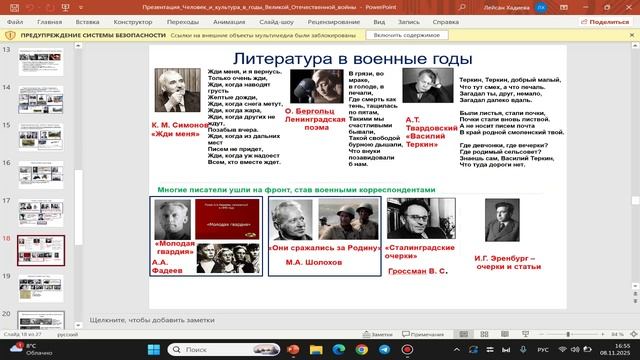Select slide 17 thumbnail

41,213
